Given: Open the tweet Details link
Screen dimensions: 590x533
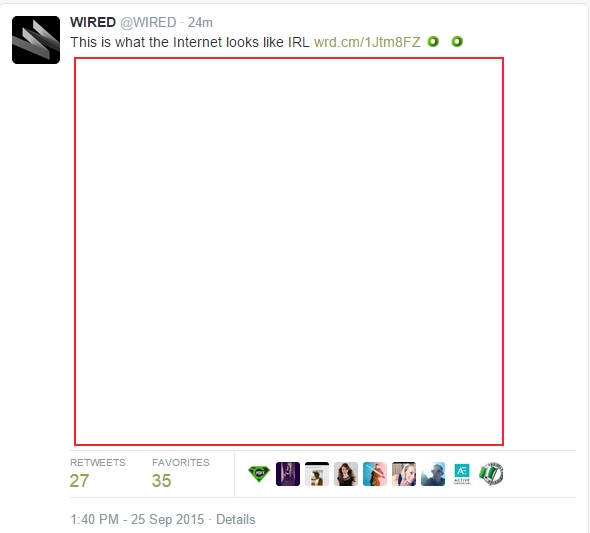Looking at the screenshot, I should 236,519.
